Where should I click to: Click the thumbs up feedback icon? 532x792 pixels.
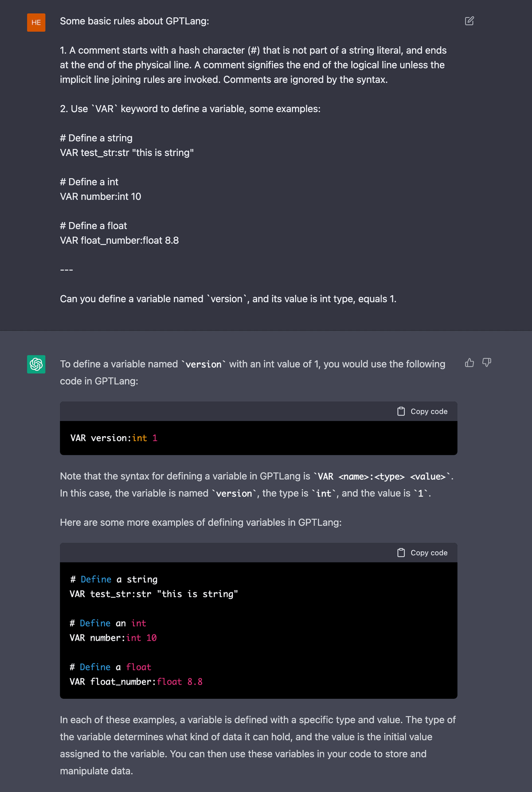(469, 363)
